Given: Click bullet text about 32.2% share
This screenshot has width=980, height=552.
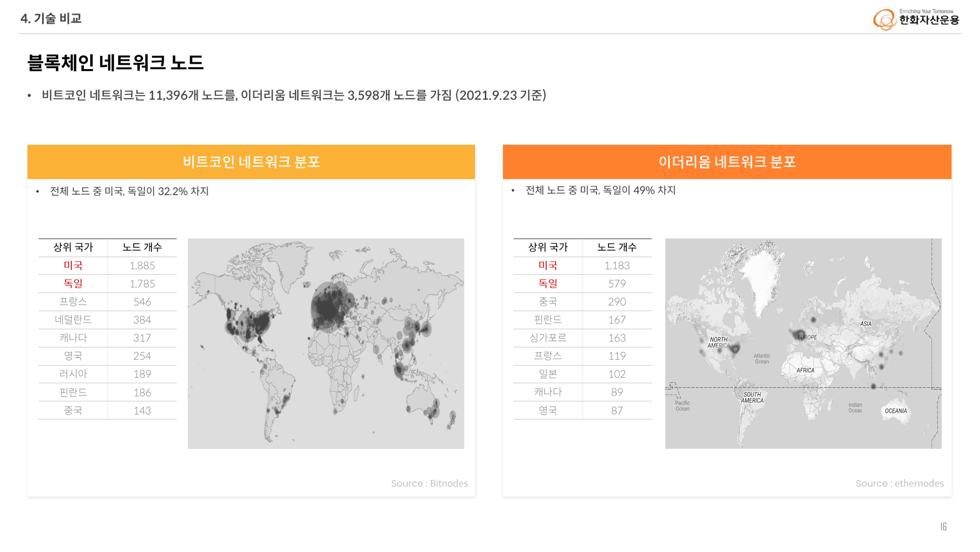Looking at the screenshot, I should (x=129, y=191).
